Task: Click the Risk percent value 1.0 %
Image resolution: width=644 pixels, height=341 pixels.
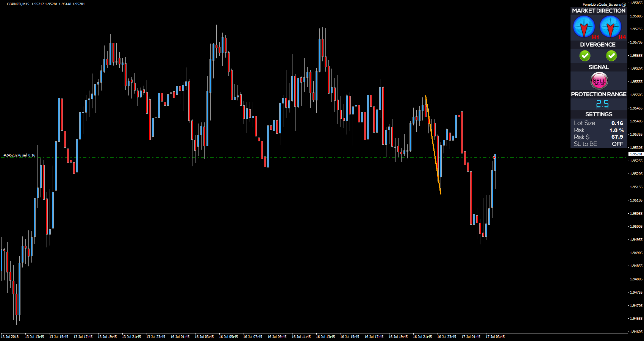Action: point(616,130)
